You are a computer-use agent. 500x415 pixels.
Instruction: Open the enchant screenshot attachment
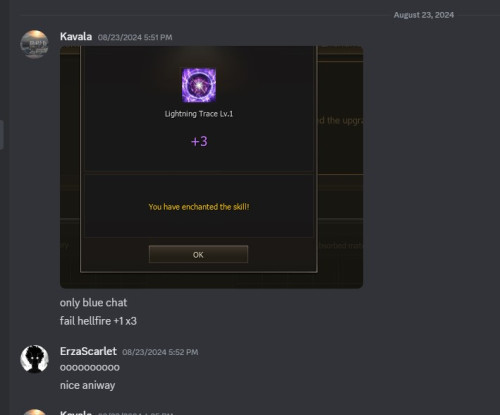tap(211, 167)
